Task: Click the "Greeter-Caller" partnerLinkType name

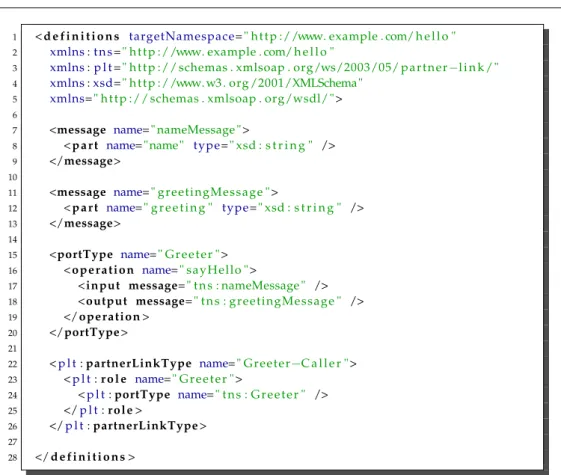Action: click(292, 364)
